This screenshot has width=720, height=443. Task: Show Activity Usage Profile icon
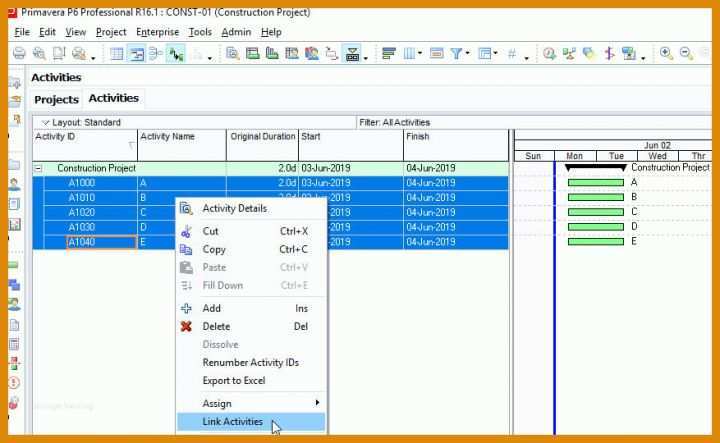click(x=272, y=54)
